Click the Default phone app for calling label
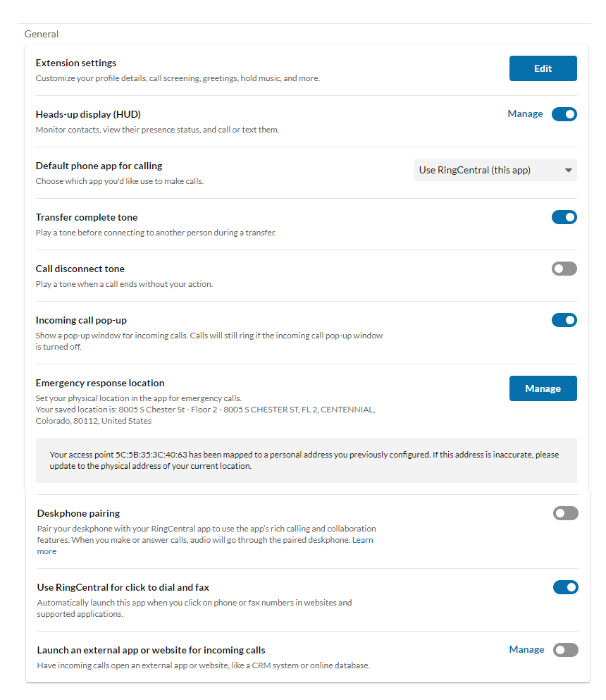This screenshot has height=700, width=606. click(99, 166)
